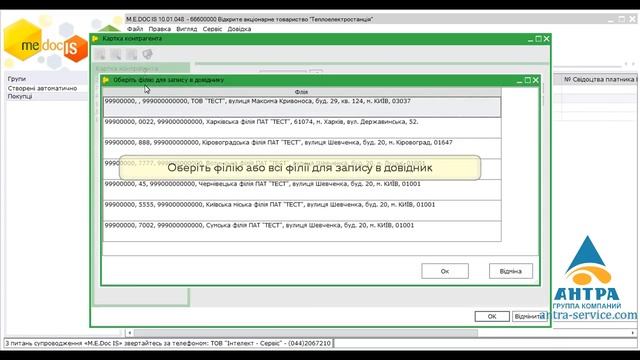Close the Оберіть філію dialog
This screenshot has height=360, width=640.
tap(536, 80)
